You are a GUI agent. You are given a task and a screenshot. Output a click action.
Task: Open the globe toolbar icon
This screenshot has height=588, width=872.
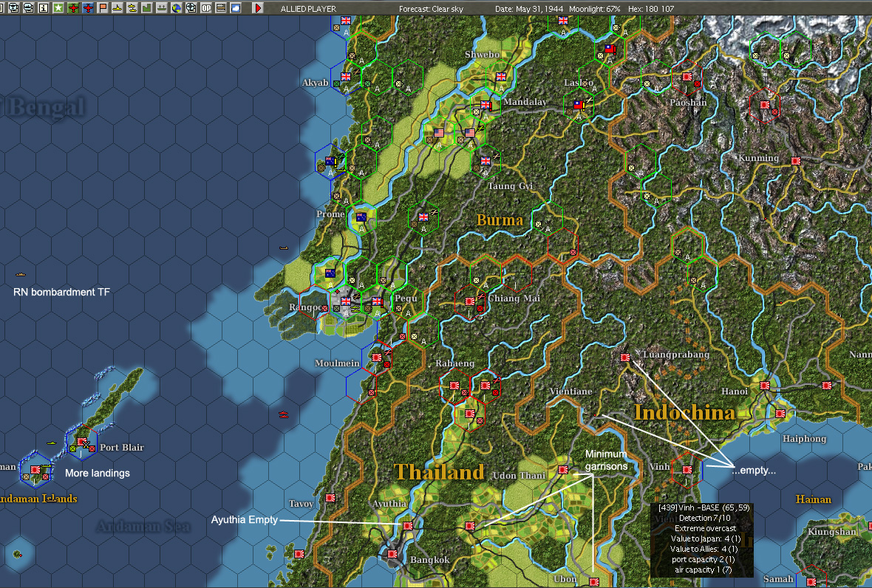177,8
